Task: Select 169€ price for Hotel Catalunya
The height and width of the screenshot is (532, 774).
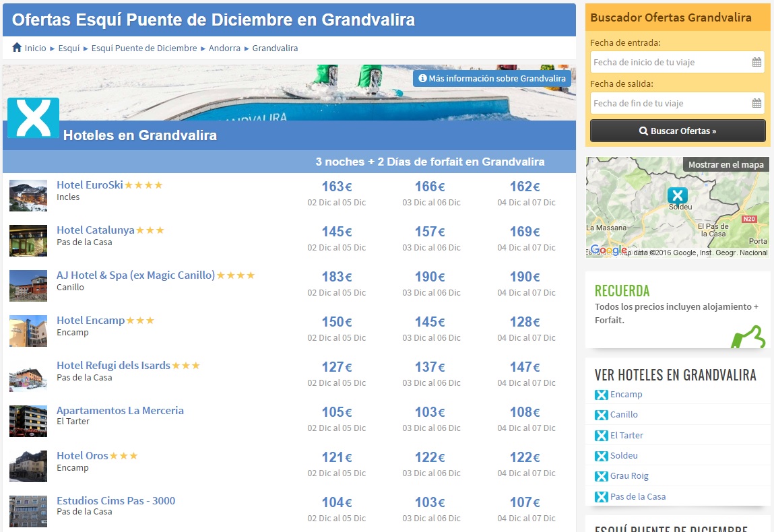Action: 525,232
